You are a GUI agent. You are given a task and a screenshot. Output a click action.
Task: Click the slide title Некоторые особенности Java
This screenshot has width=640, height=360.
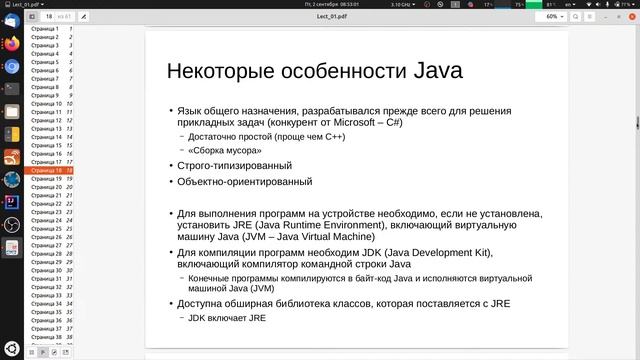[315, 71]
